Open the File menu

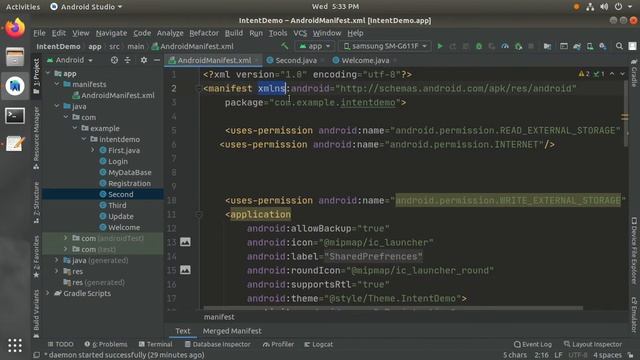tap(39, 33)
